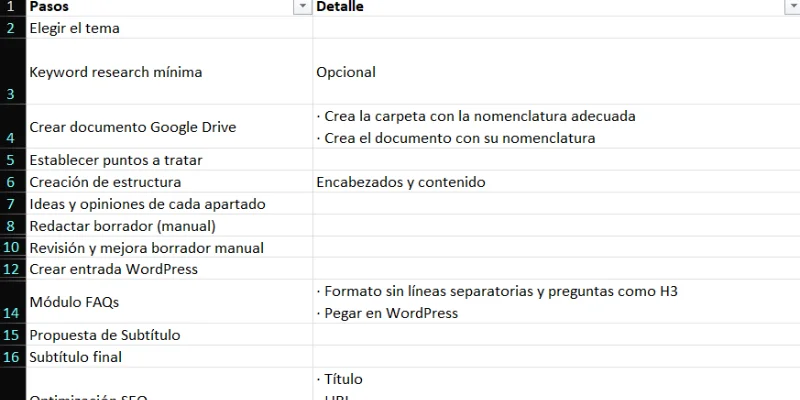Select row header 2

pyautogui.click(x=13, y=28)
